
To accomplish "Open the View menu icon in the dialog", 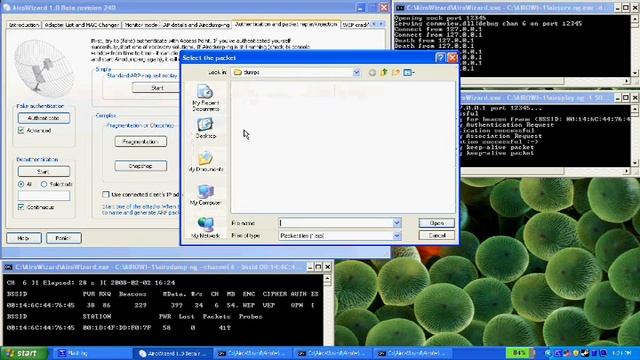I will (409, 72).
